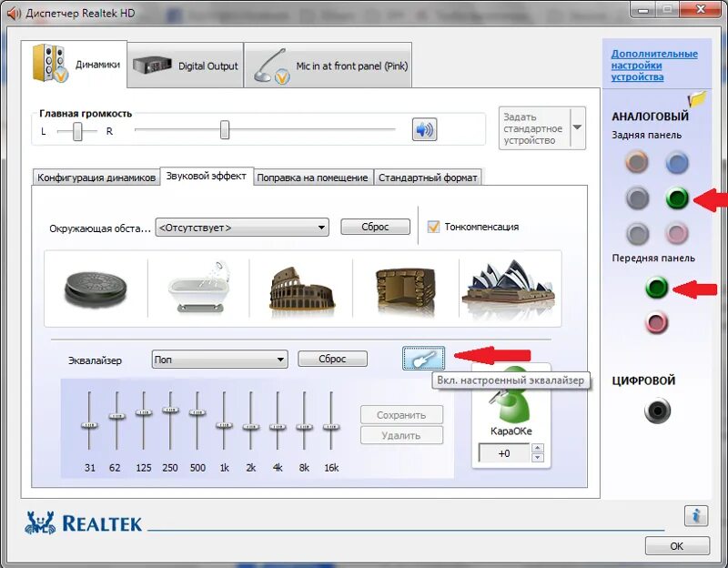Click the Сохранить button
Image resolution: width=728 pixels, height=568 pixels.
(401, 415)
